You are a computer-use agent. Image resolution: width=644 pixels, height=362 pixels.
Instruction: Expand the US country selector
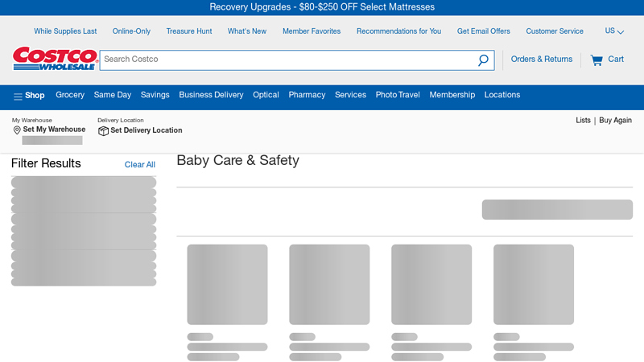point(614,31)
